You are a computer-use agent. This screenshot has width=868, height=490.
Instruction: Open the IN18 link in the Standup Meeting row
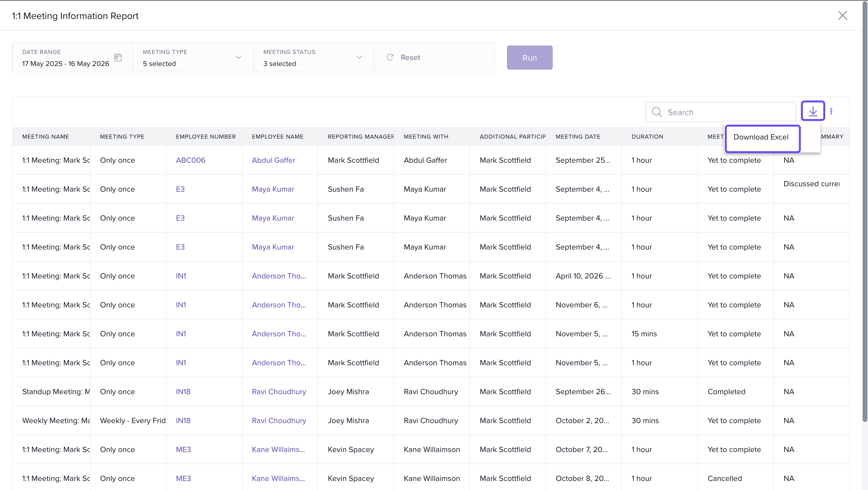coord(183,391)
